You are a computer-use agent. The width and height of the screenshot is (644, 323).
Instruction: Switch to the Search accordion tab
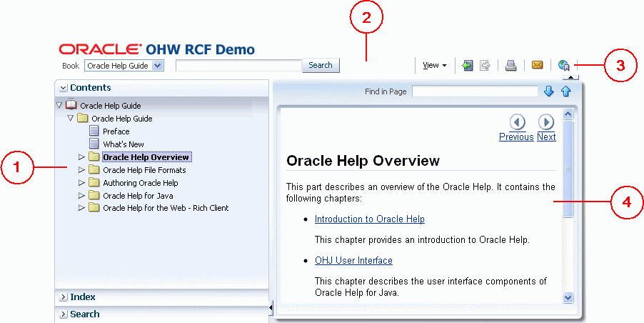click(162, 314)
